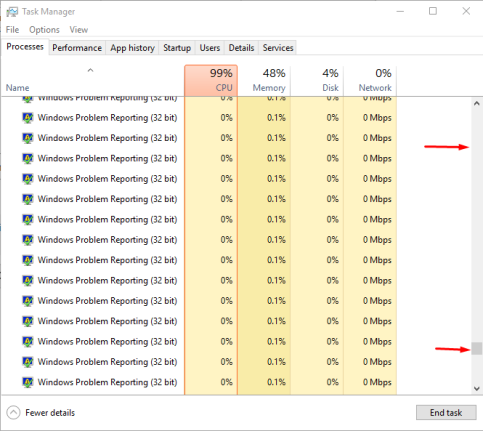Open the View menu
Viewport: 483px width, 431px height.
tap(79, 30)
